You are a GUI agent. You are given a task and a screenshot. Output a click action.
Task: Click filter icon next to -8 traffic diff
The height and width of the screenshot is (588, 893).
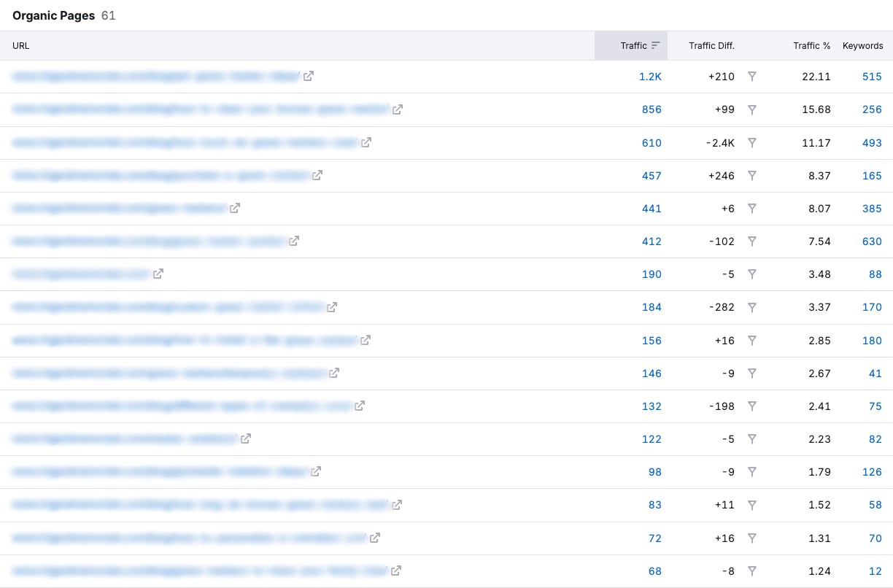click(x=752, y=570)
